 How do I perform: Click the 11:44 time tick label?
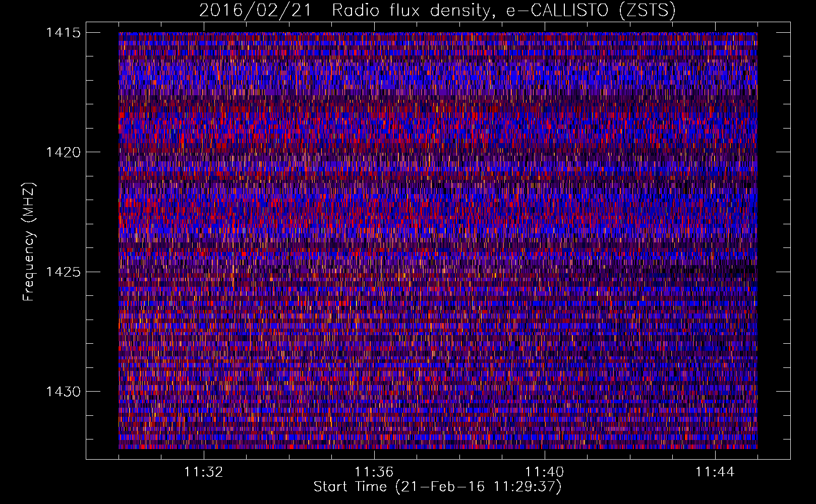[715, 472]
